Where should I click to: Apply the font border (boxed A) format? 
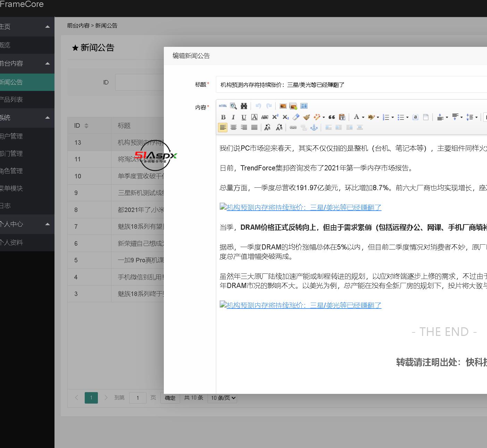tap(254, 117)
